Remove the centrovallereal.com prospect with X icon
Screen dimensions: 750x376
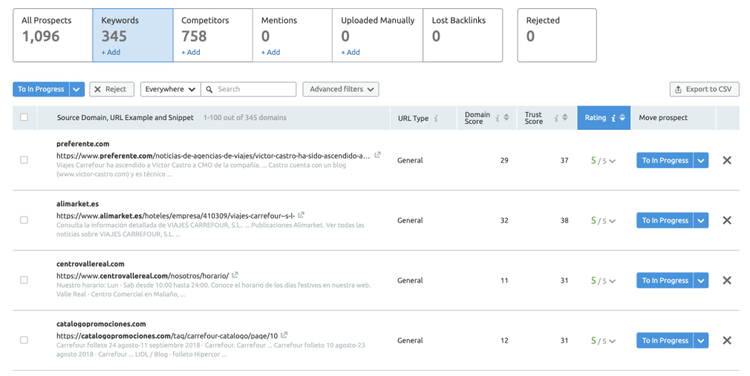[x=727, y=280]
